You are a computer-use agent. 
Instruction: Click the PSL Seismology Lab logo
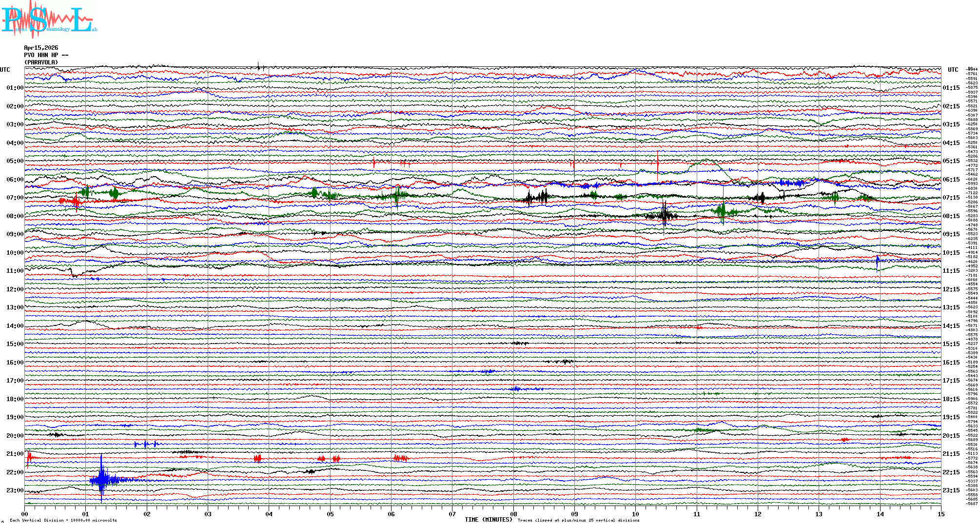(49, 20)
